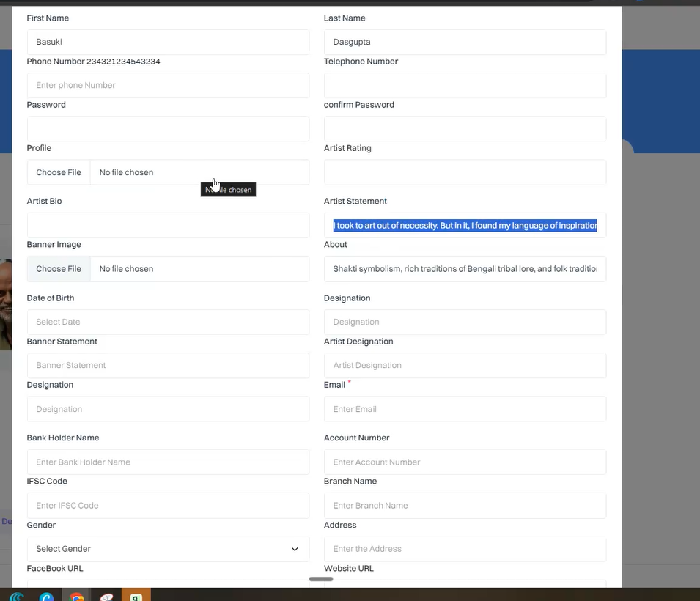Select the Enter IFSC Code field
Screen dimensions: 700x601
click(168, 506)
